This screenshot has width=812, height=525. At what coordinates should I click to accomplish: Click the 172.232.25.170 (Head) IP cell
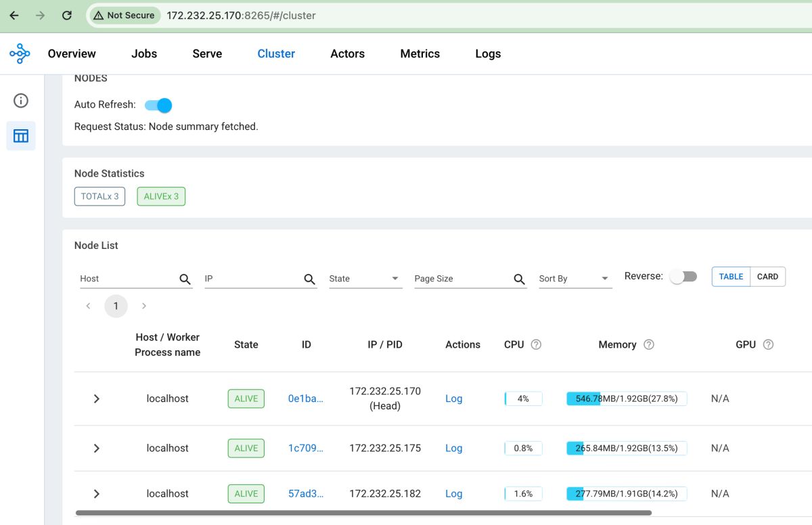click(x=385, y=398)
